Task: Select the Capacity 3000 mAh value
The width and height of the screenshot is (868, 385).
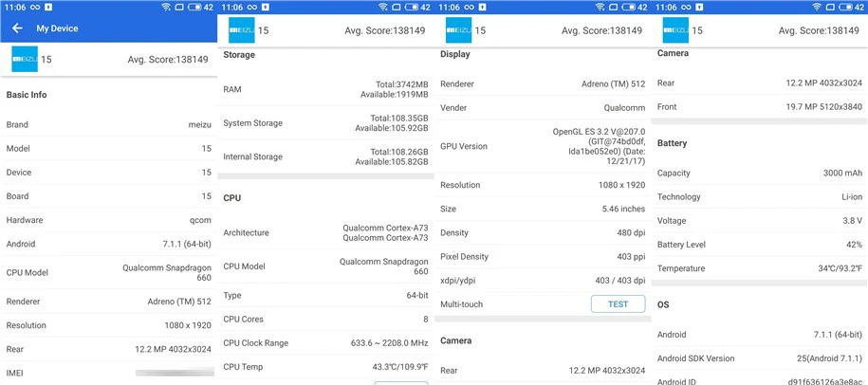Action: pos(843,174)
